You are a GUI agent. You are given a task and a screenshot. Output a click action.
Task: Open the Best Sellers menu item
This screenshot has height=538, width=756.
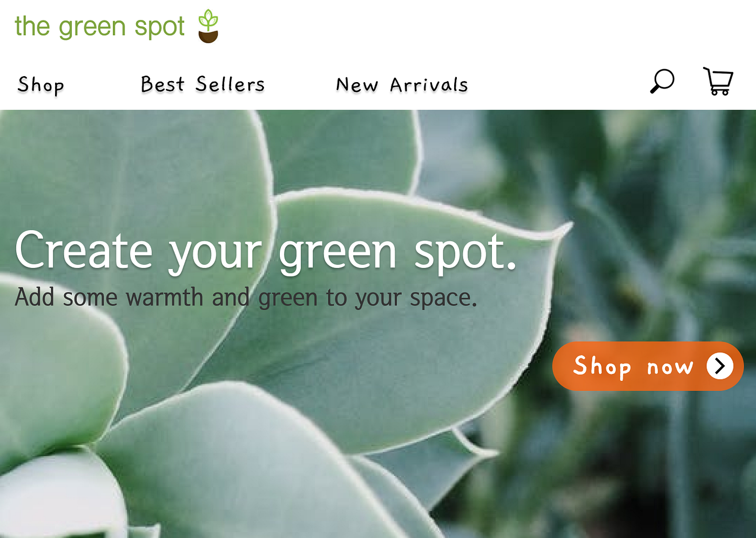click(202, 84)
